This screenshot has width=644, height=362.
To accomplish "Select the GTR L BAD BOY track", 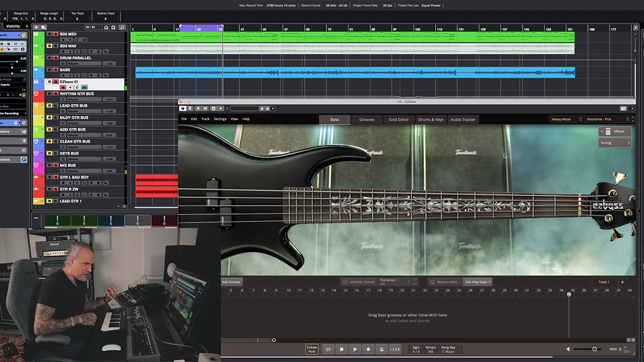I will [x=74, y=178].
